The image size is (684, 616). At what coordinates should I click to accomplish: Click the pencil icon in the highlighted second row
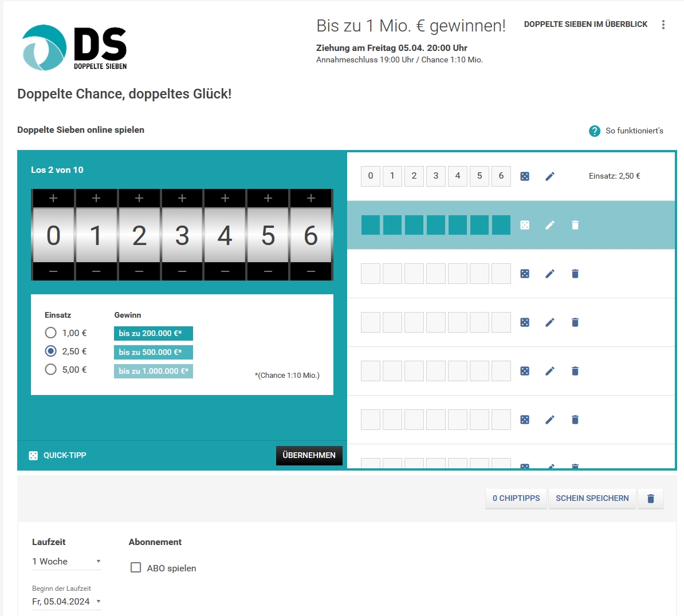(549, 225)
